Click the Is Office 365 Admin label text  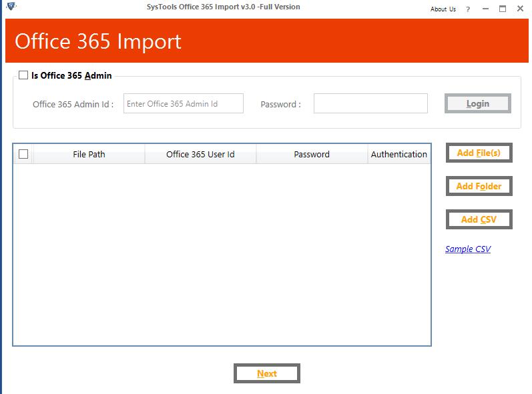tap(71, 75)
